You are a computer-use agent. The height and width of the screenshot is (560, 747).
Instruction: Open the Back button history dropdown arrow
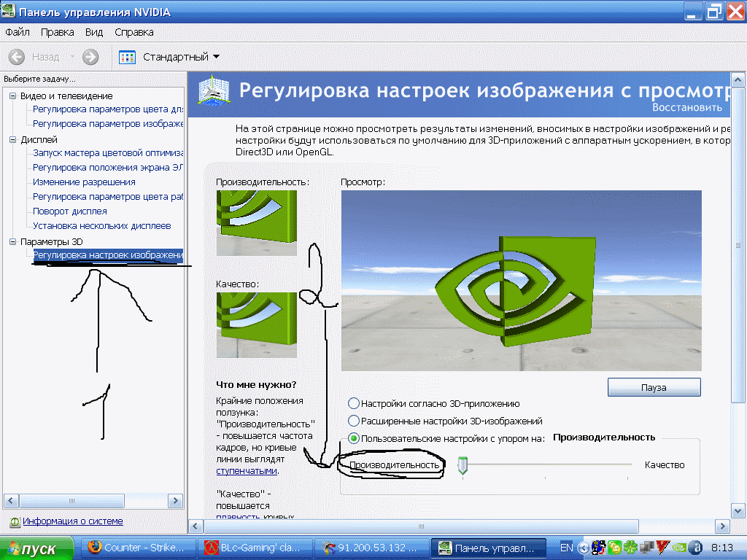point(72,57)
